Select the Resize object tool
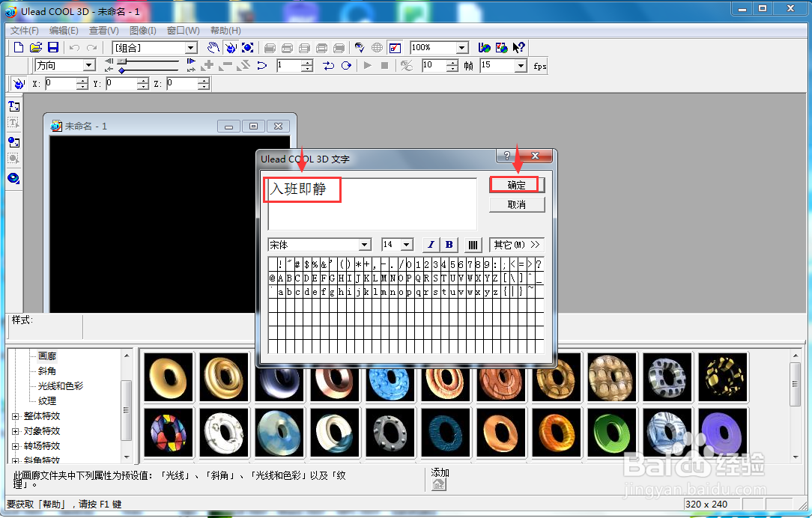The image size is (812, 518). [247, 48]
